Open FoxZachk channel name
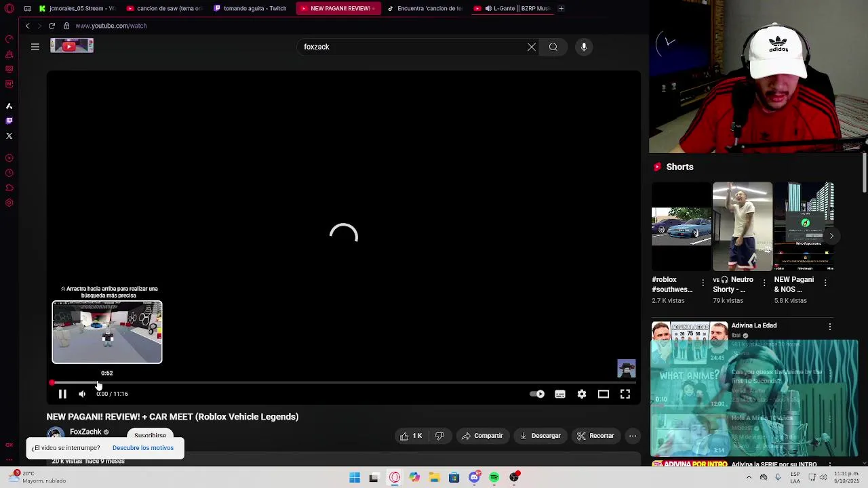Image resolution: width=868 pixels, height=488 pixels. pos(85,432)
